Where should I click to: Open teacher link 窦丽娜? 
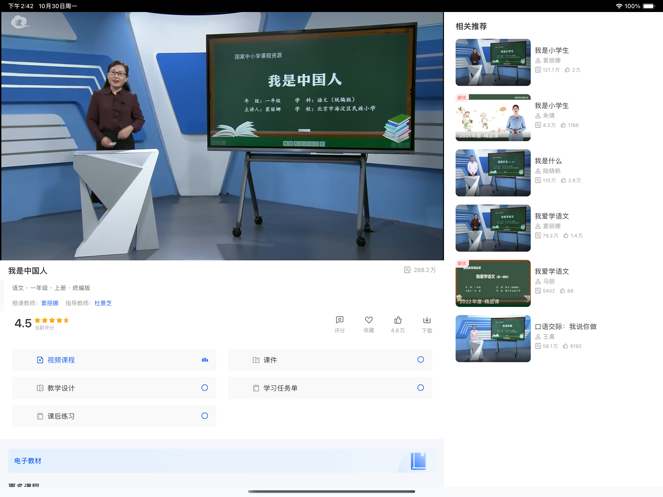(49, 303)
